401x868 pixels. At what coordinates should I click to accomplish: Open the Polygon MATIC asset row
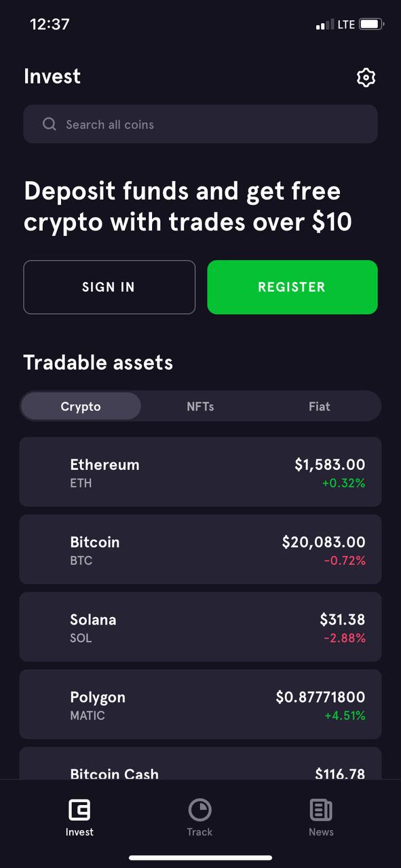[200, 704]
